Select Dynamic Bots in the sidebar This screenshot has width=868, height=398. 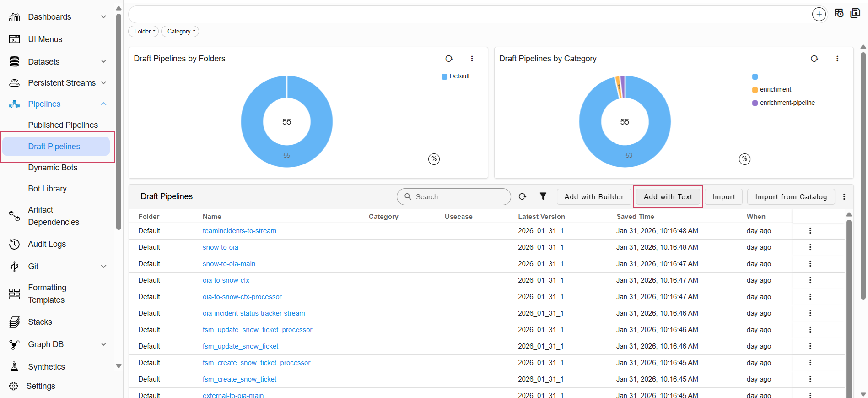[x=53, y=168]
